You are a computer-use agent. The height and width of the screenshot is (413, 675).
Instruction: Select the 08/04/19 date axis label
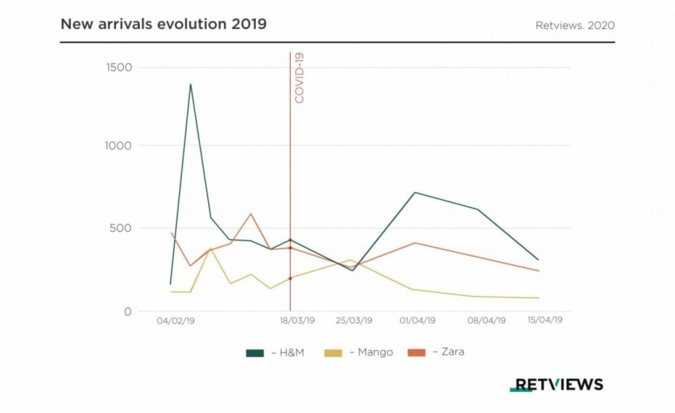pos(487,321)
